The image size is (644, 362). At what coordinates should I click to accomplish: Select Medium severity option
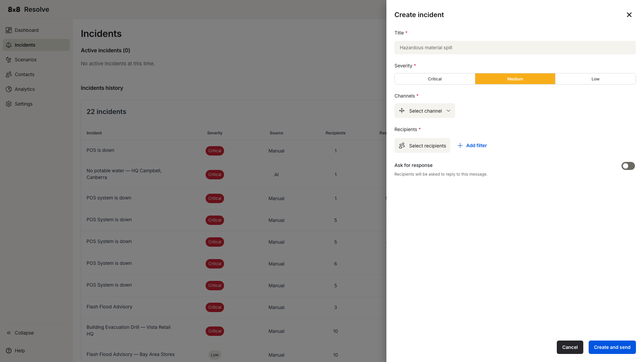tap(515, 79)
